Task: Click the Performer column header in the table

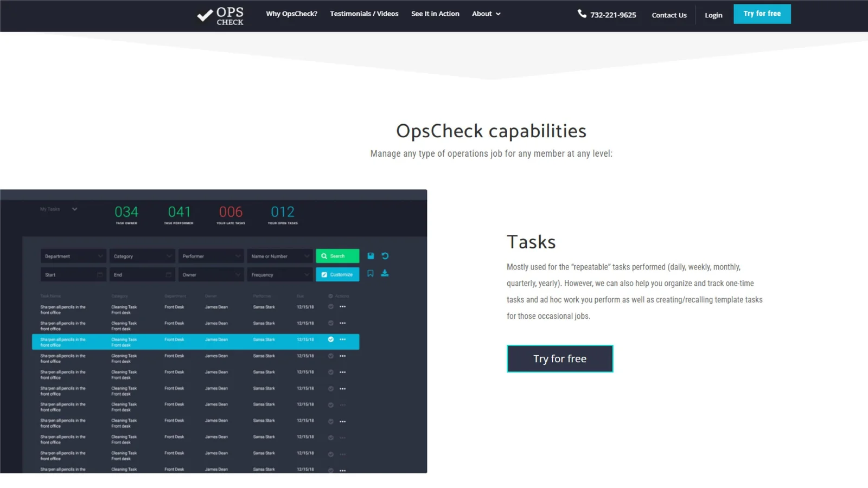Action: 262,296
